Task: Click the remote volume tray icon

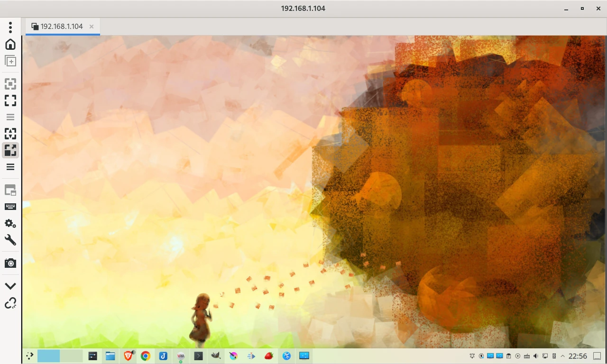Action: coord(536,356)
